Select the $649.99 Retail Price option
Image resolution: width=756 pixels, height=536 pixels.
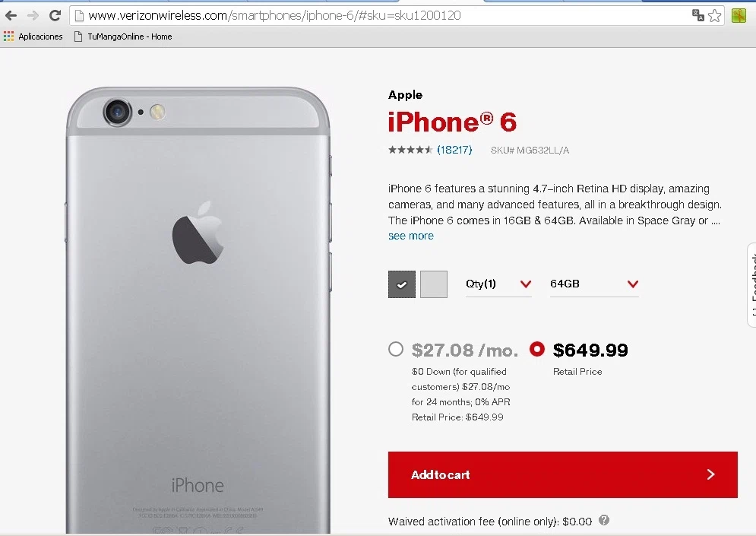(536, 349)
